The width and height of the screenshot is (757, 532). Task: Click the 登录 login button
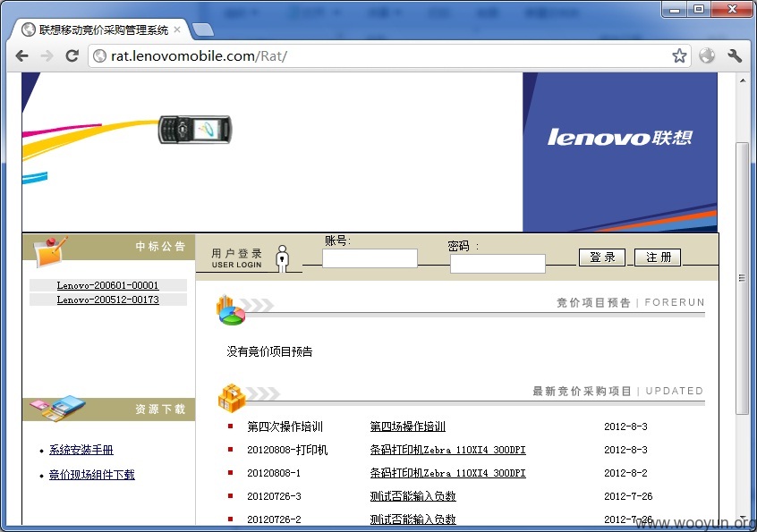602,258
